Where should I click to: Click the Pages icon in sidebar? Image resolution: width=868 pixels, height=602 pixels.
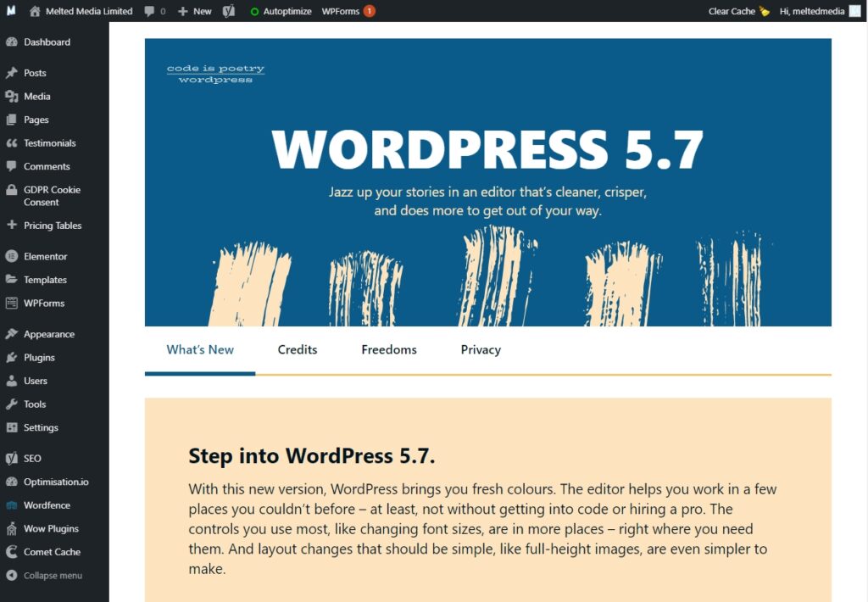[x=12, y=120]
